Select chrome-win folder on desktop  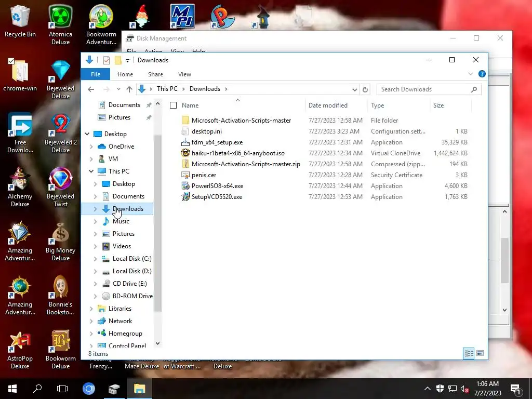20,75
